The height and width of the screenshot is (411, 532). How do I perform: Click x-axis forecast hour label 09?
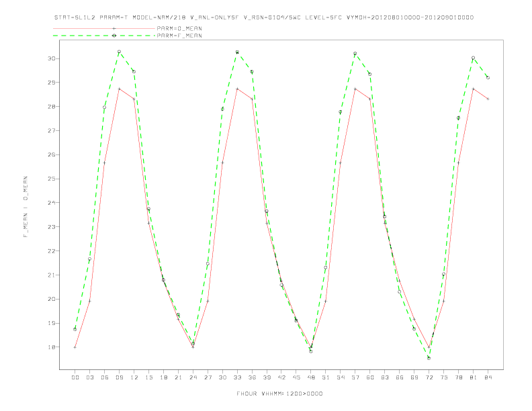[x=119, y=377]
